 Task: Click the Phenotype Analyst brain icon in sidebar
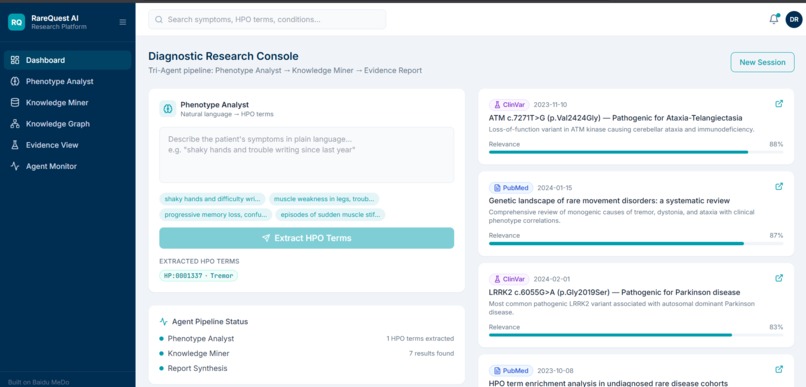pyautogui.click(x=15, y=81)
